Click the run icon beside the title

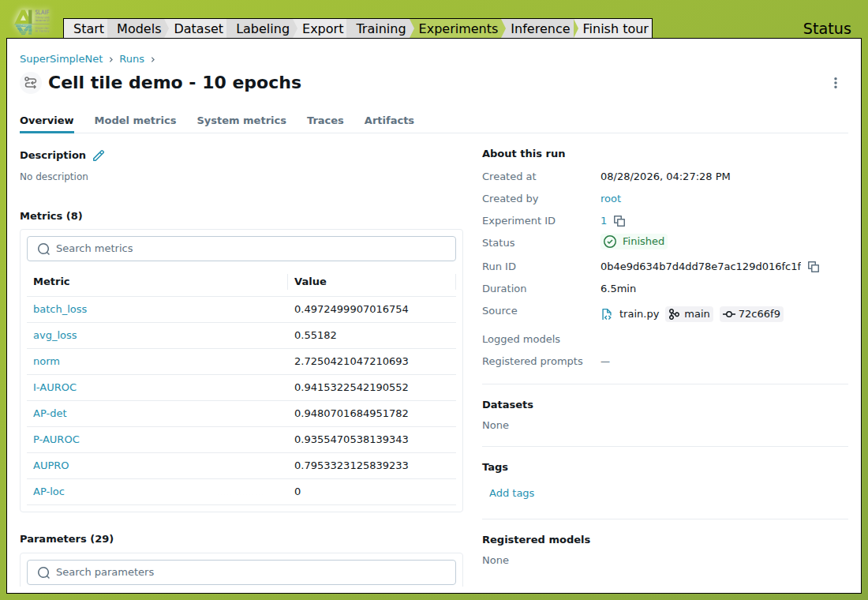pyautogui.click(x=31, y=83)
